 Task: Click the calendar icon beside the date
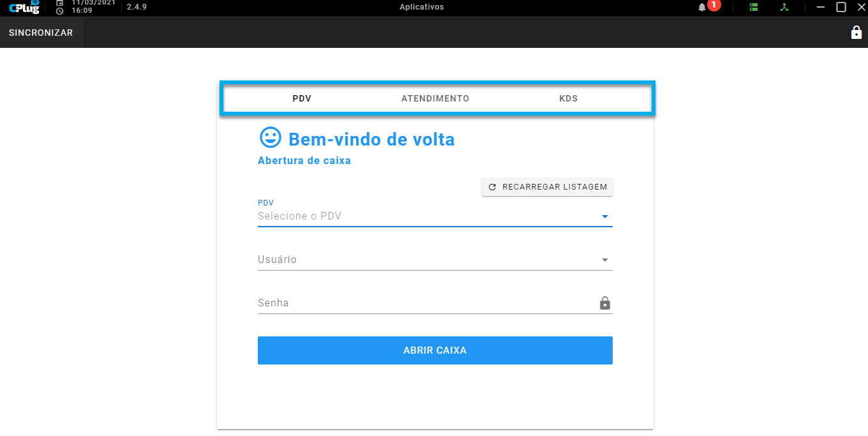pos(60,3)
